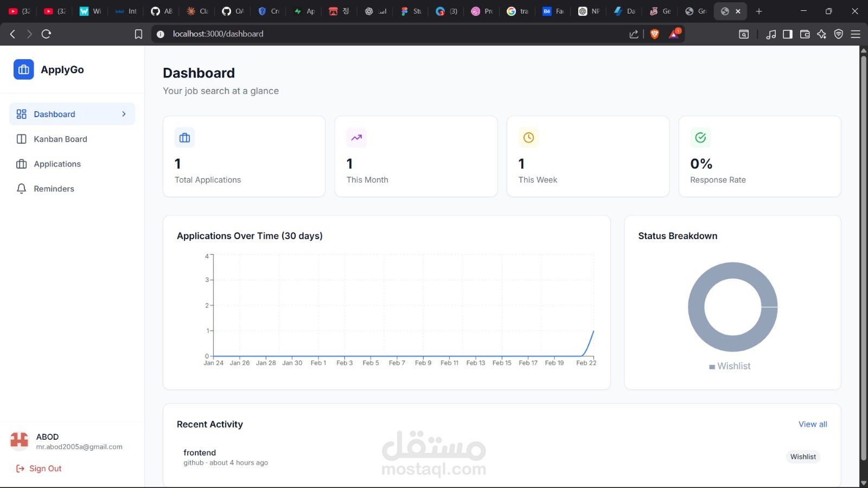Close the active browser tab
The height and width of the screenshot is (488, 868).
point(738,11)
